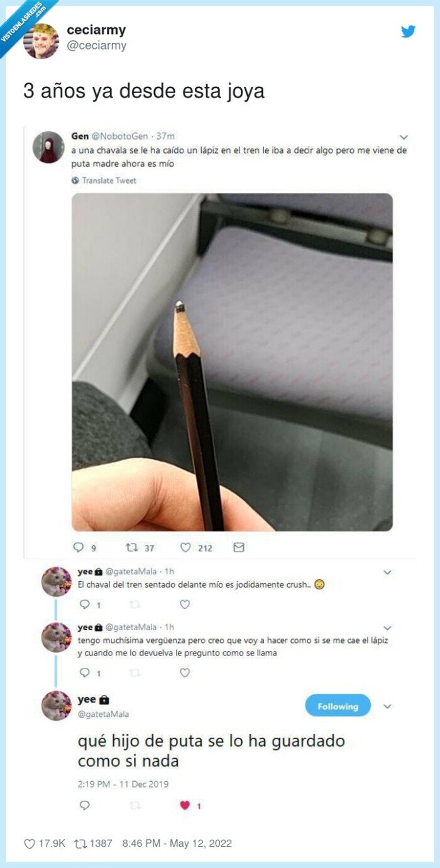The width and height of the screenshot is (440, 868).
Task: Open the @ceciarmy profile handle
Action: coord(97,45)
